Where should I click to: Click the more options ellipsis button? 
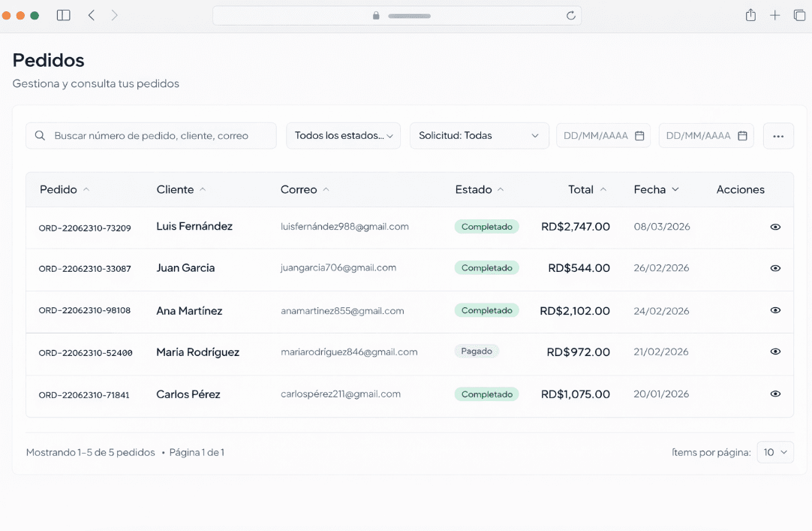[x=778, y=135]
